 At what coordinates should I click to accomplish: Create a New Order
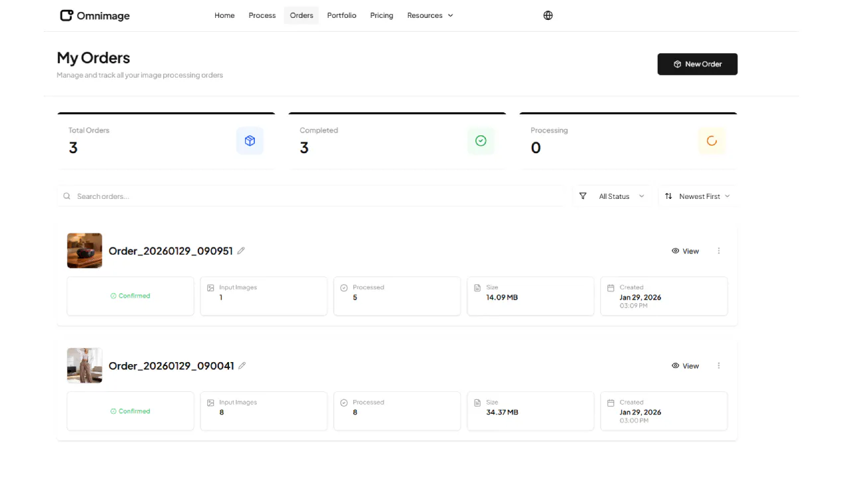click(x=698, y=64)
